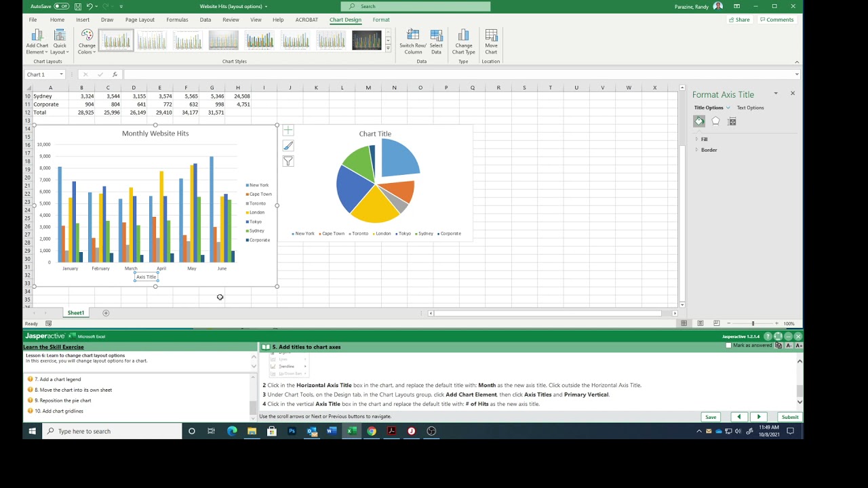Open Add Chart Element menu
Screen dimensions: 868x488
click(37, 42)
